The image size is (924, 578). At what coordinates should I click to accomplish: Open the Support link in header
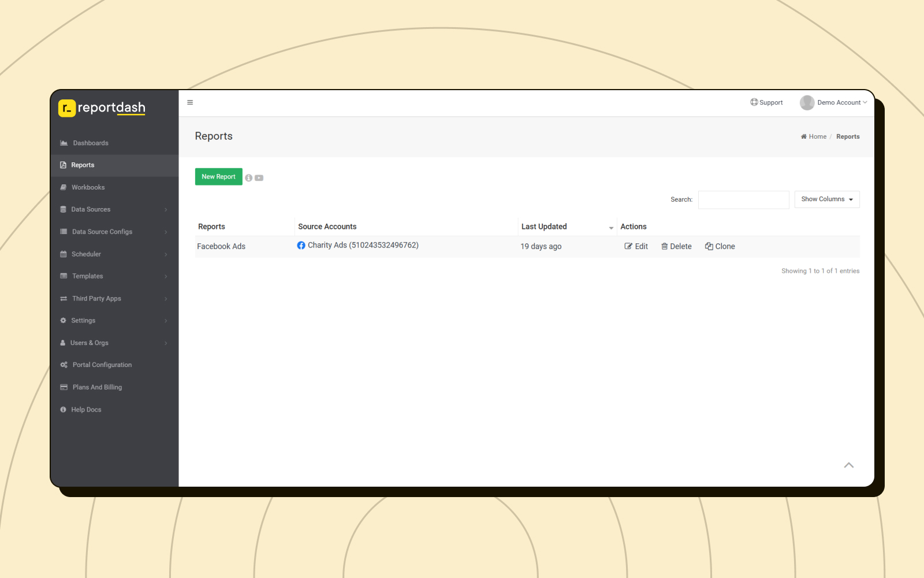(766, 102)
